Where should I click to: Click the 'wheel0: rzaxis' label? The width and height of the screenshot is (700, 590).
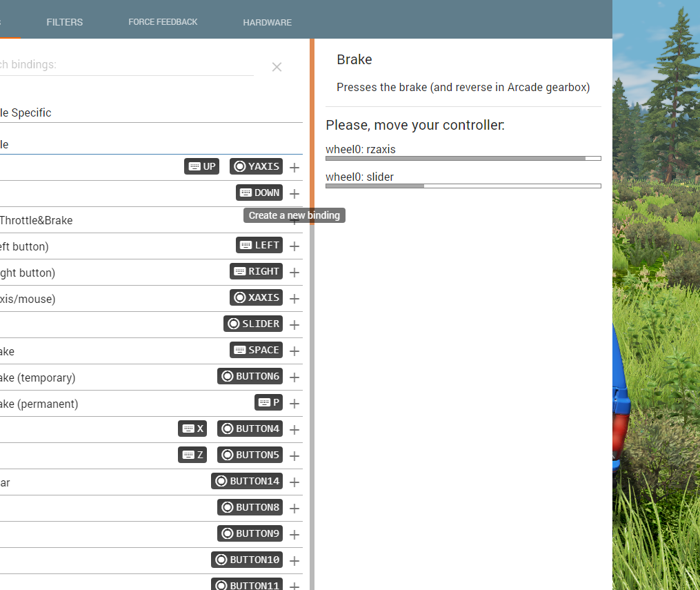pos(360,149)
